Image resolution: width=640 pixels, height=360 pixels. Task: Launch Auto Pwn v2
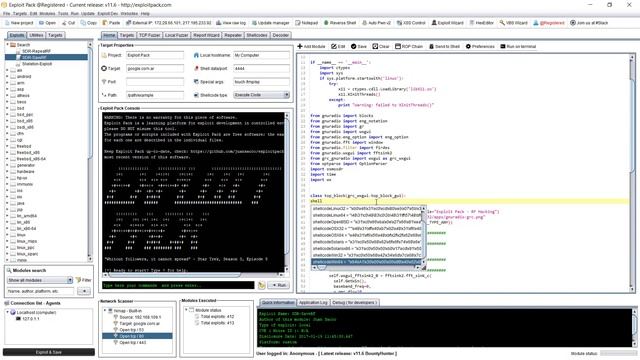click(376, 23)
